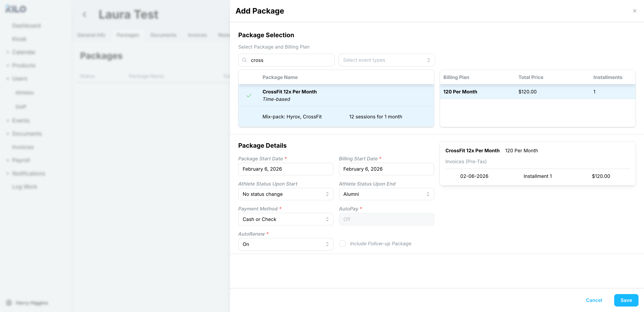Open Package Start Date field

285,169
